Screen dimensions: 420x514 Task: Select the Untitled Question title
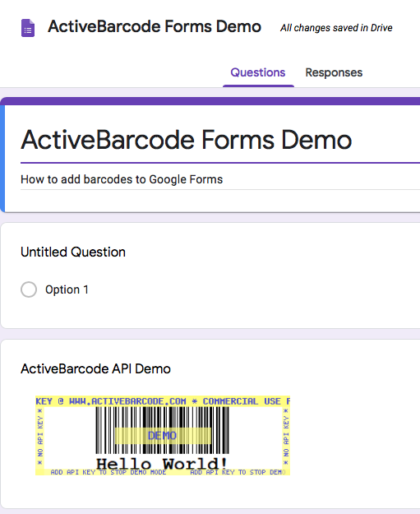pyautogui.click(x=73, y=252)
